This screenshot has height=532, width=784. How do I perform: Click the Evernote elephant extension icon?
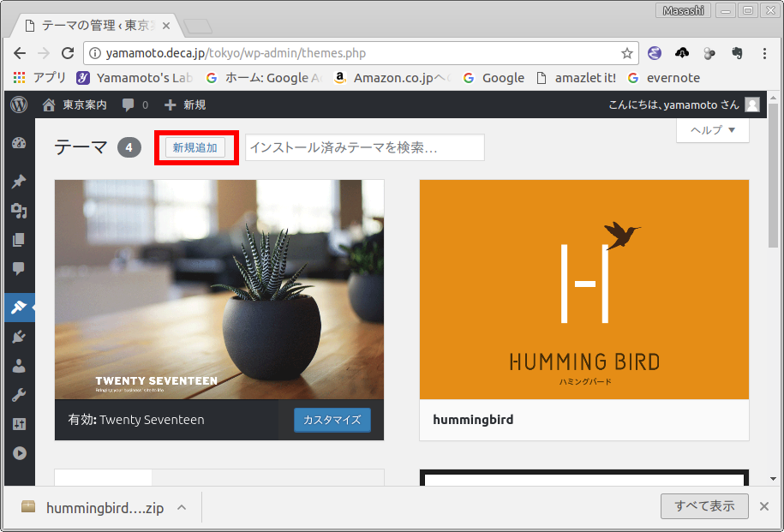click(736, 53)
